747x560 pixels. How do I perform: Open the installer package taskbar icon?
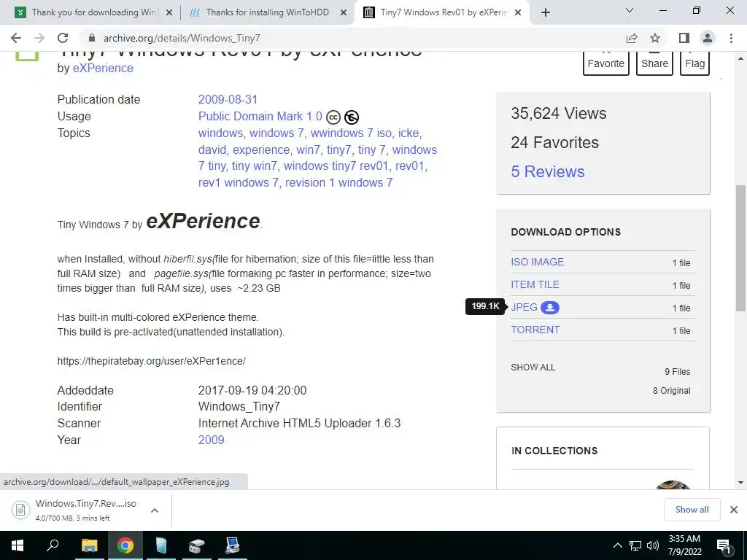[x=196, y=545]
